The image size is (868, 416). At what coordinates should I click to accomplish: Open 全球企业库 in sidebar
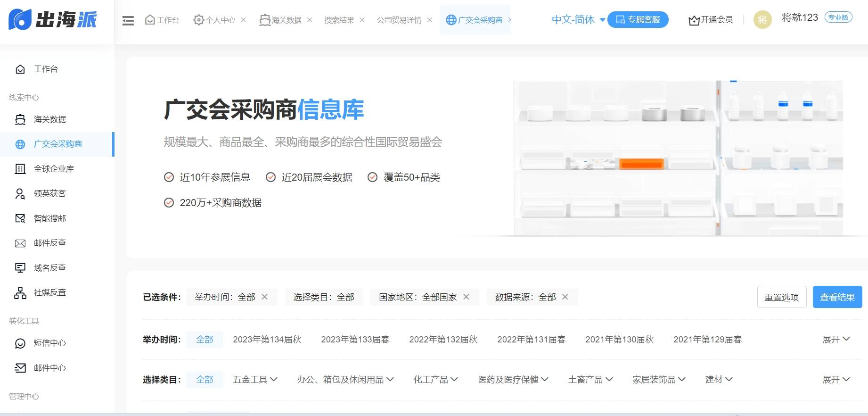click(57, 169)
